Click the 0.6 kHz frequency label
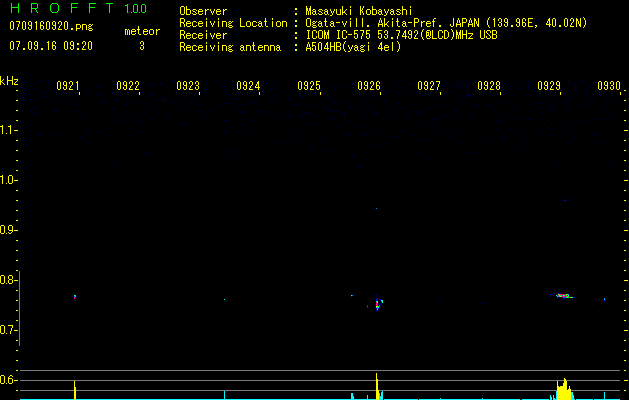This screenshot has height=400, width=629. click(7, 380)
